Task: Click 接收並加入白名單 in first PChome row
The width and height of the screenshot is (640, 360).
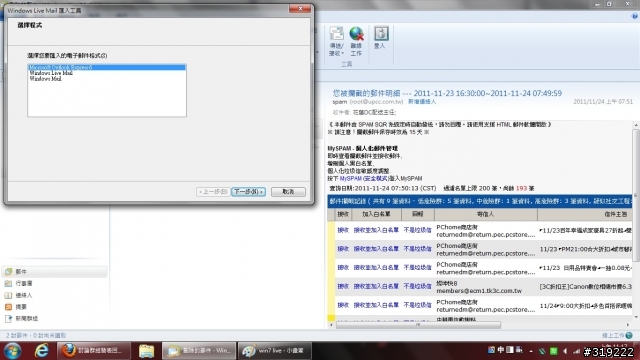Action: 376,230
